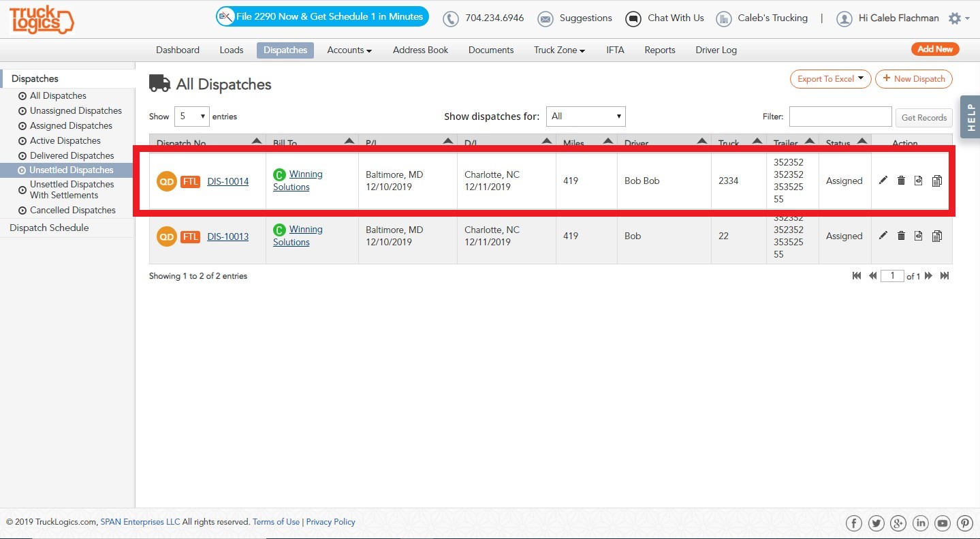Image resolution: width=980 pixels, height=539 pixels.
Task: Open the HELP side tab
Action: pos(970,117)
